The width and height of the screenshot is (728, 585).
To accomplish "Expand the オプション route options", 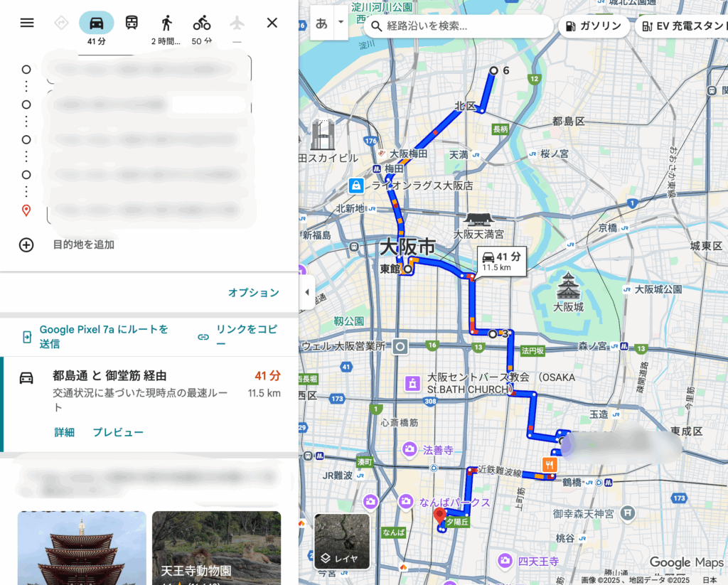I will (254, 293).
